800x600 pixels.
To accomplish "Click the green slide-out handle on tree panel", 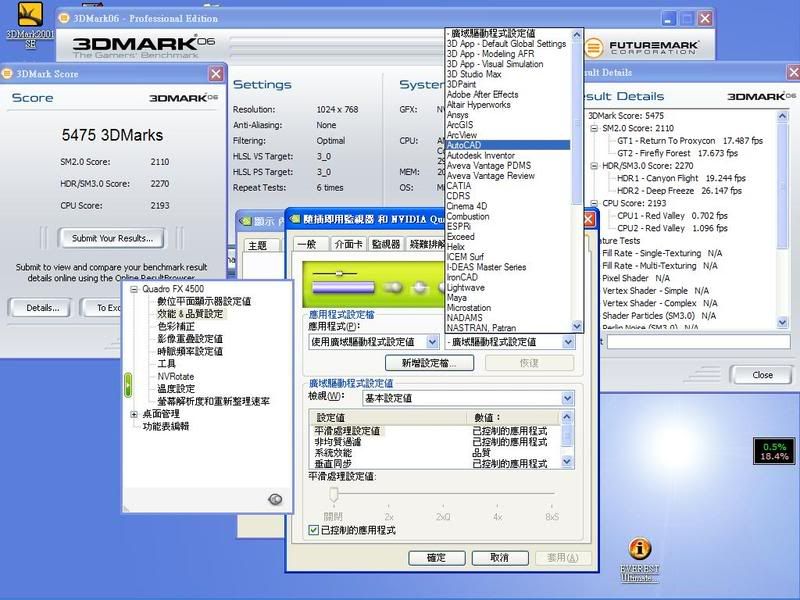I will coord(128,385).
